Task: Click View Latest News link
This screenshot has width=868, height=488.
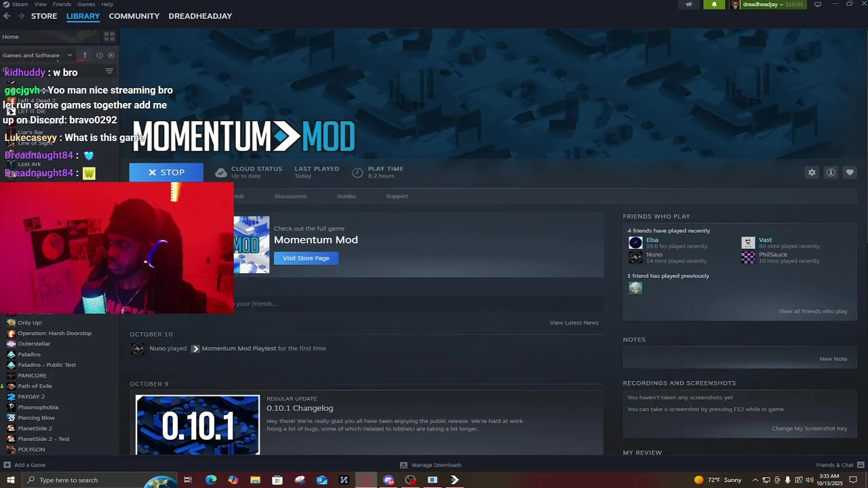Action: pyautogui.click(x=574, y=323)
